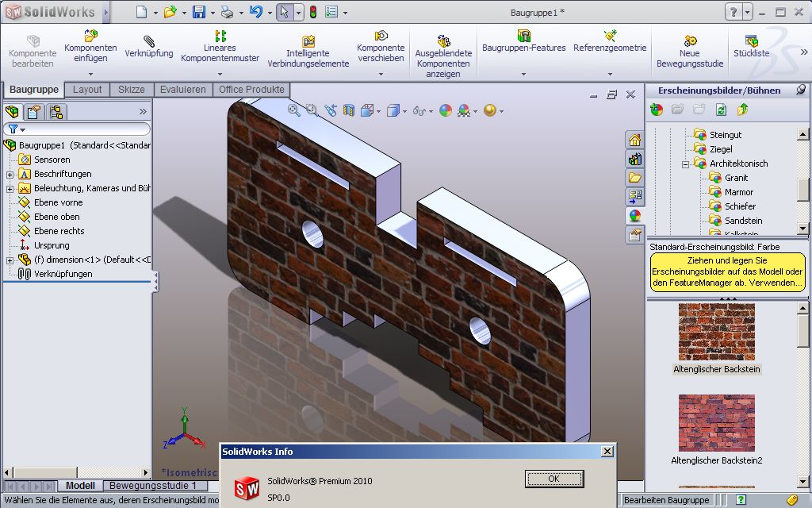This screenshot has height=508, width=812.
Task: Expand Beleuchtung, Kameras node
Action: click(10, 189)
